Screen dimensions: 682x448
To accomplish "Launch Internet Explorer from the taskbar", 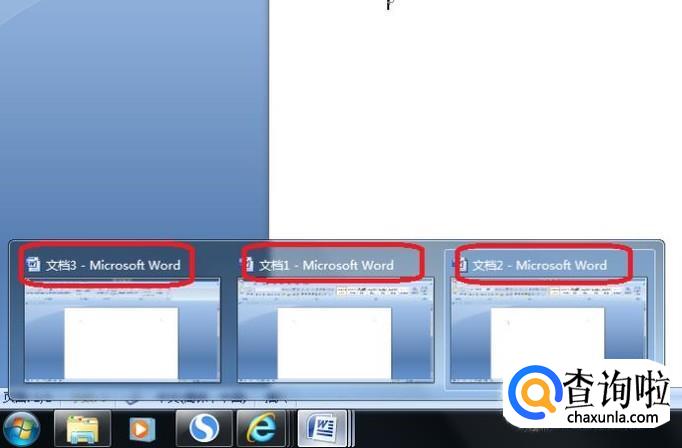I will 262,429.
